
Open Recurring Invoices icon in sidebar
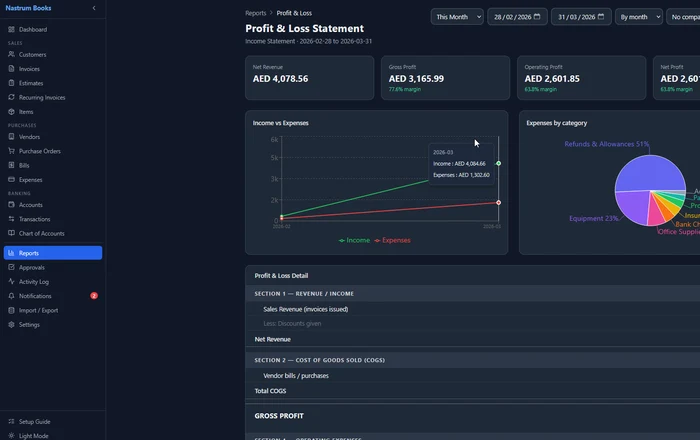(11, 97)
